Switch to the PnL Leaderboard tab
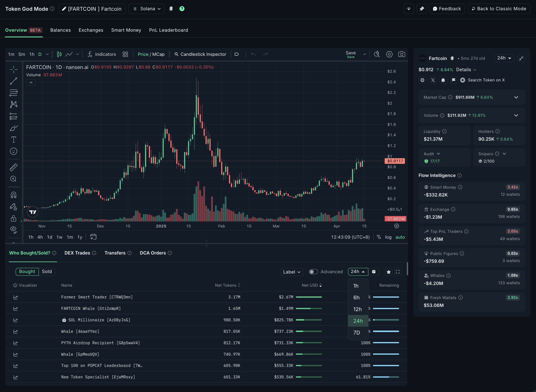The image size is (536, 392). (168, 30)
